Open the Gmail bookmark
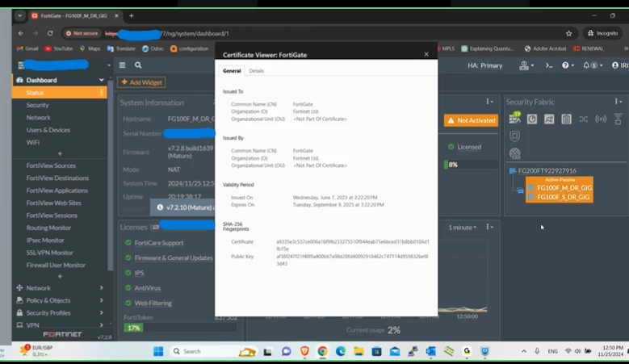The image size is (629, 364). point(27,48)
